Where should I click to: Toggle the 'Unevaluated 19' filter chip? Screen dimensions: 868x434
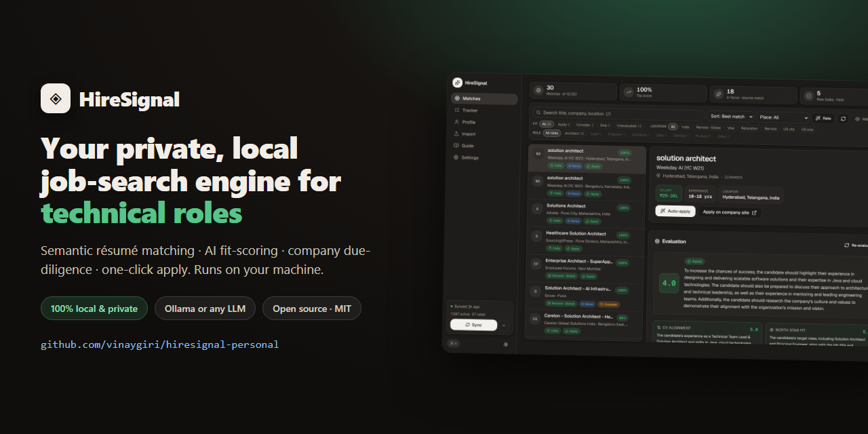coord(629,125)
